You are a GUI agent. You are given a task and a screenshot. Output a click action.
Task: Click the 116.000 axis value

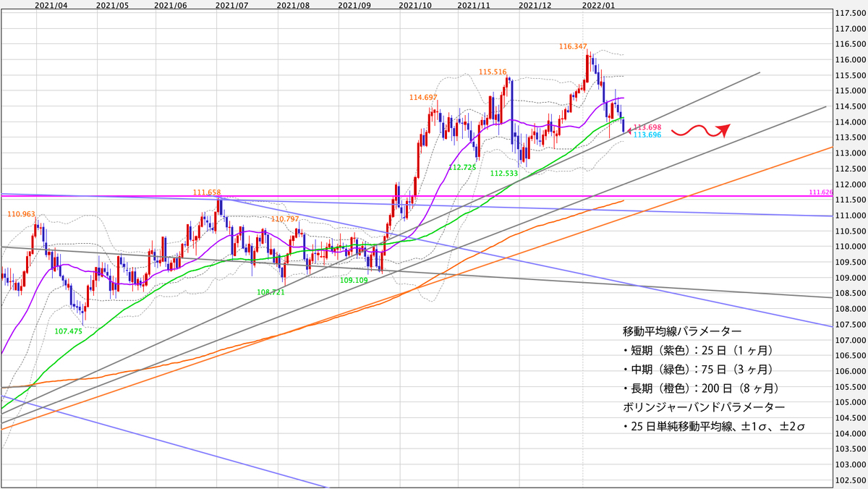tap(849, 60)
